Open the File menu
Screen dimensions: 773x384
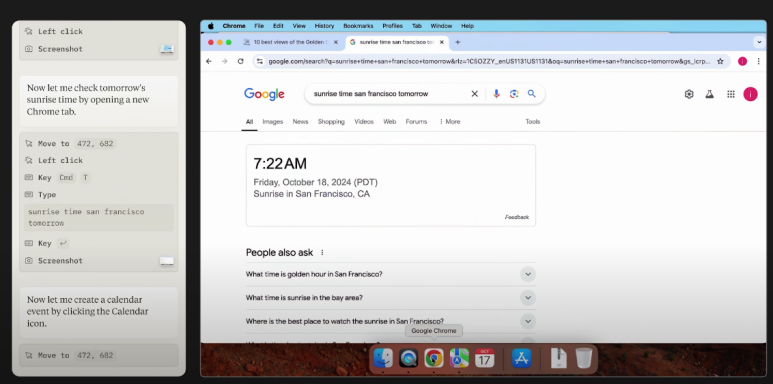click(x=259, y=26)
